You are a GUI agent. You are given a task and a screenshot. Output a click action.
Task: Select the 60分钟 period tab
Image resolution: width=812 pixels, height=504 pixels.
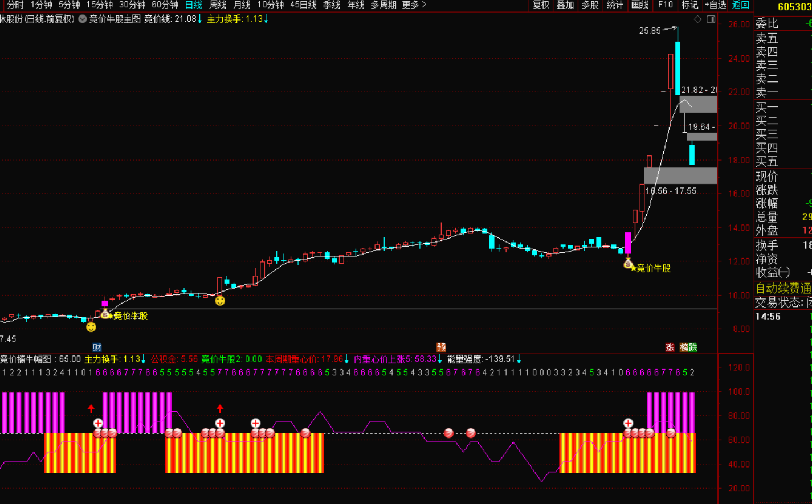[x=165, y=5]
